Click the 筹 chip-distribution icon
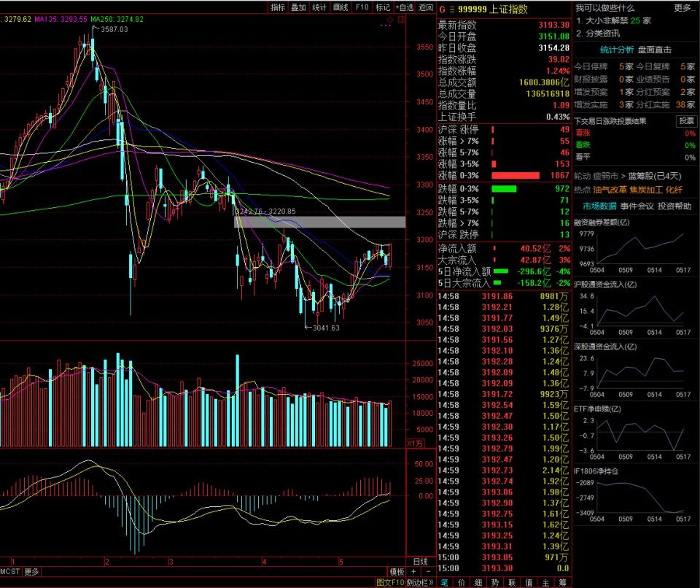Image resolution: width=700 pixels, height=588 pixels. coord(562,582)
